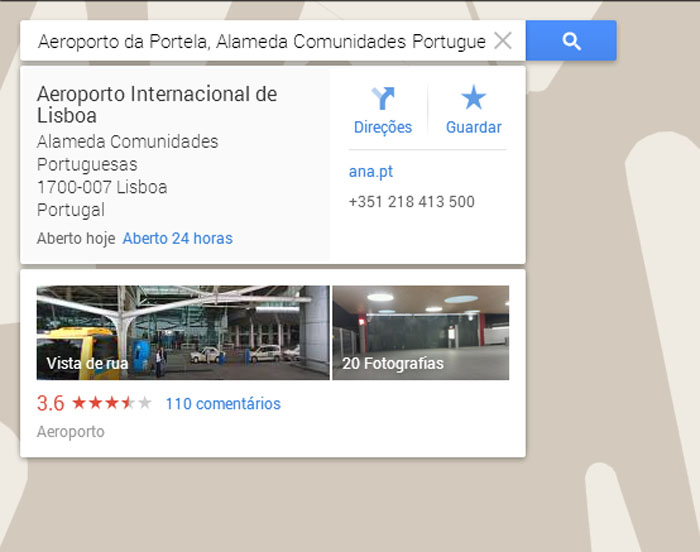
Task: Click the phone number +351 218 413 500
Action: pyautogui.click(x=411, y=202)
